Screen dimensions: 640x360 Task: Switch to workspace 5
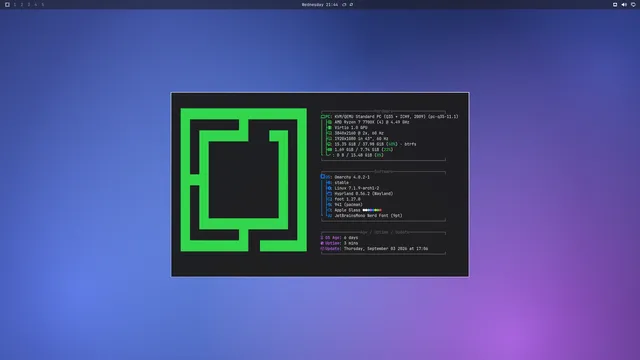point(42,4)
